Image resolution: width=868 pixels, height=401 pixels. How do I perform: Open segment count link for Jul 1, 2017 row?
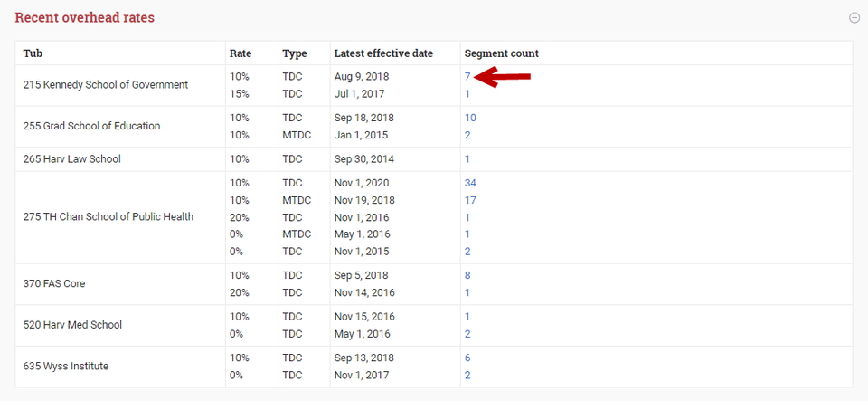467,93
